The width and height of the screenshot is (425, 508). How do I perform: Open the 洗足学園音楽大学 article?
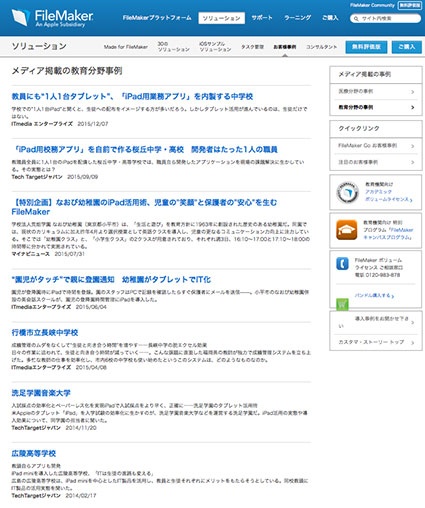pyautogui.click(x=41, y=393)
